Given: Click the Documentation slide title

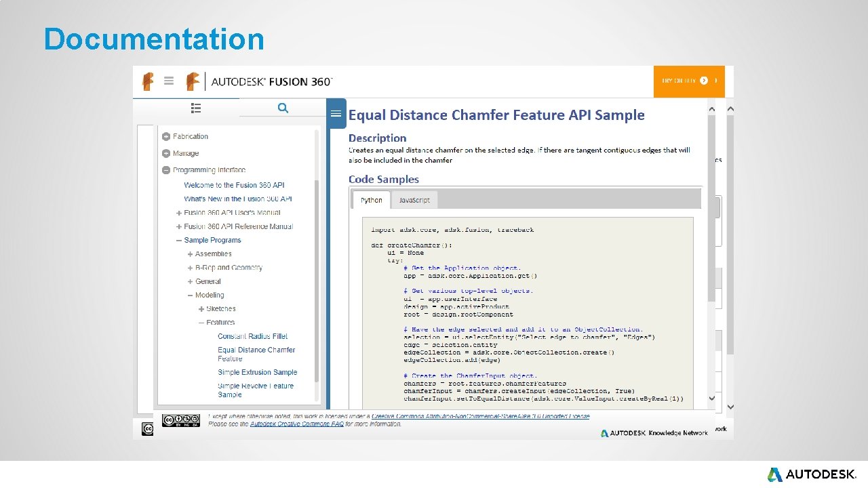Looking at the screenshot, I should pyautogui.click(x=154, y=39).
